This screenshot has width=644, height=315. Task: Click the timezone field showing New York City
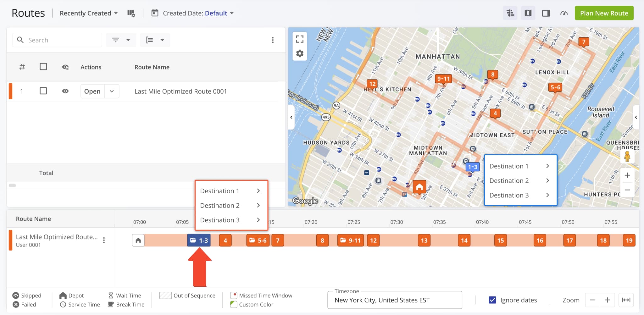[x=395, y=300]
